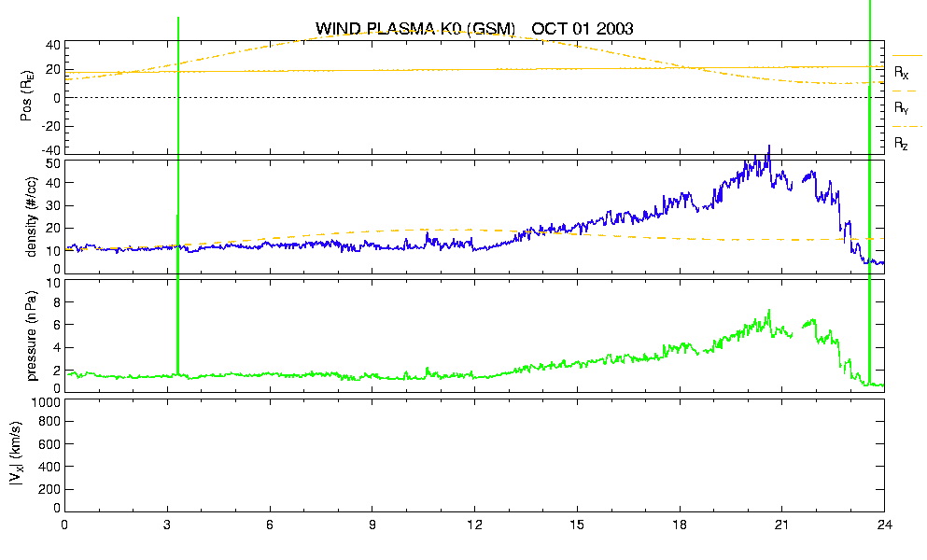
Task: Click the green vertical marker near hour 24
Action: pos(870,192)
